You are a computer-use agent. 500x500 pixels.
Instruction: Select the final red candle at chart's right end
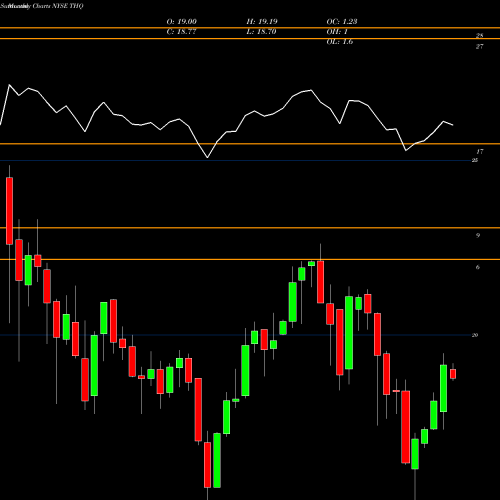coord(453,374)
